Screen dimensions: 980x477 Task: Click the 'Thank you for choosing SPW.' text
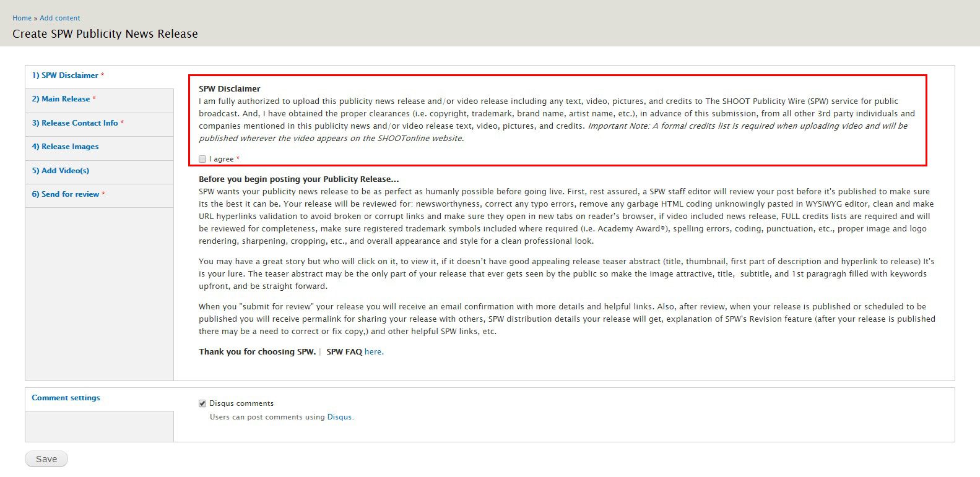pos(257,352)
